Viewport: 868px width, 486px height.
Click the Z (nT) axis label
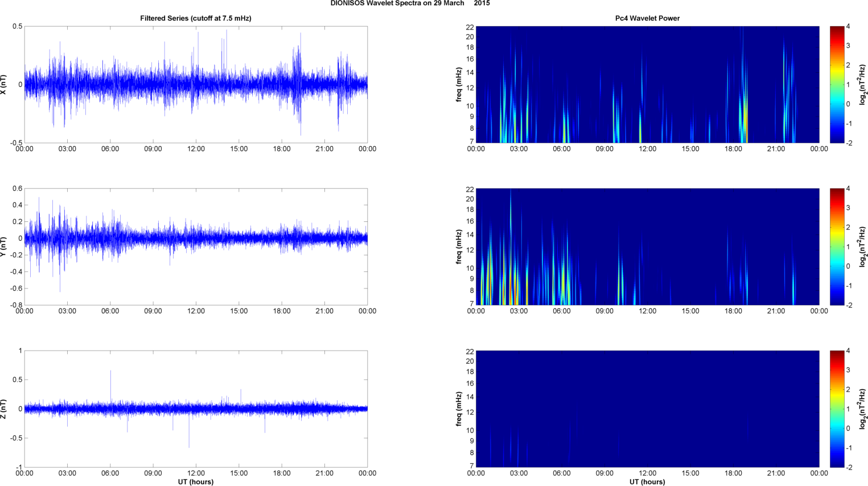pyautogui.click(x=4, y=409)
